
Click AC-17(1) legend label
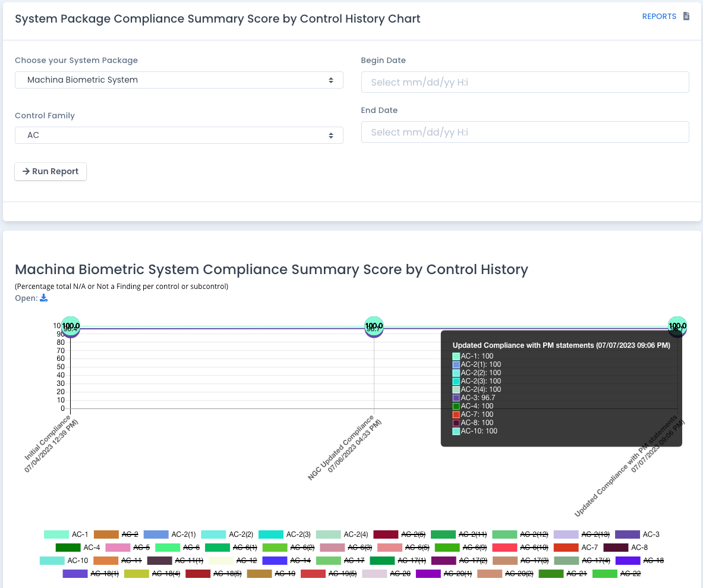coord(412,560)
